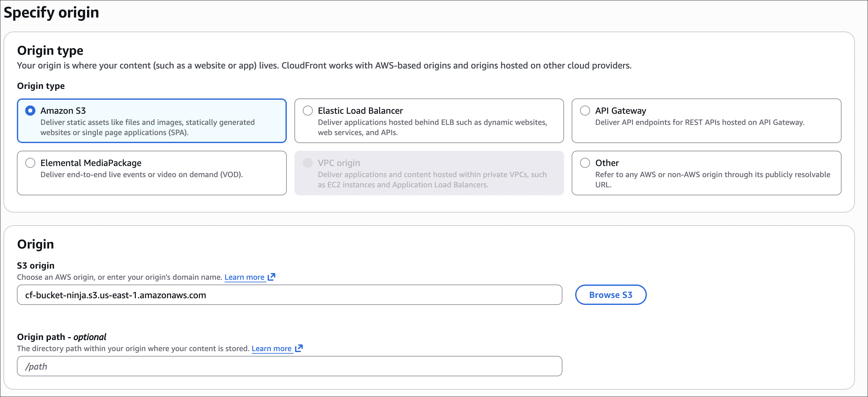Click the API Gateway tile description
Image resolution: width=868 pixels, height=397 pixels.
(699, 122)
